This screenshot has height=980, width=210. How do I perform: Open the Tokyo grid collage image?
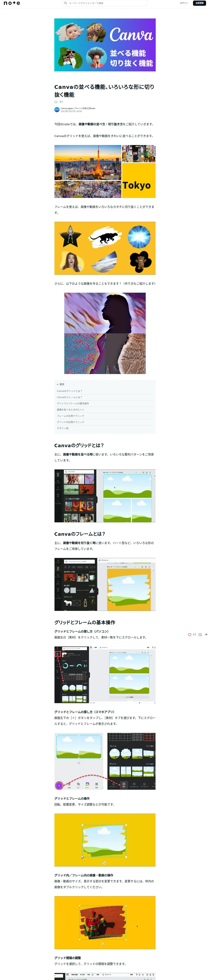105,171
